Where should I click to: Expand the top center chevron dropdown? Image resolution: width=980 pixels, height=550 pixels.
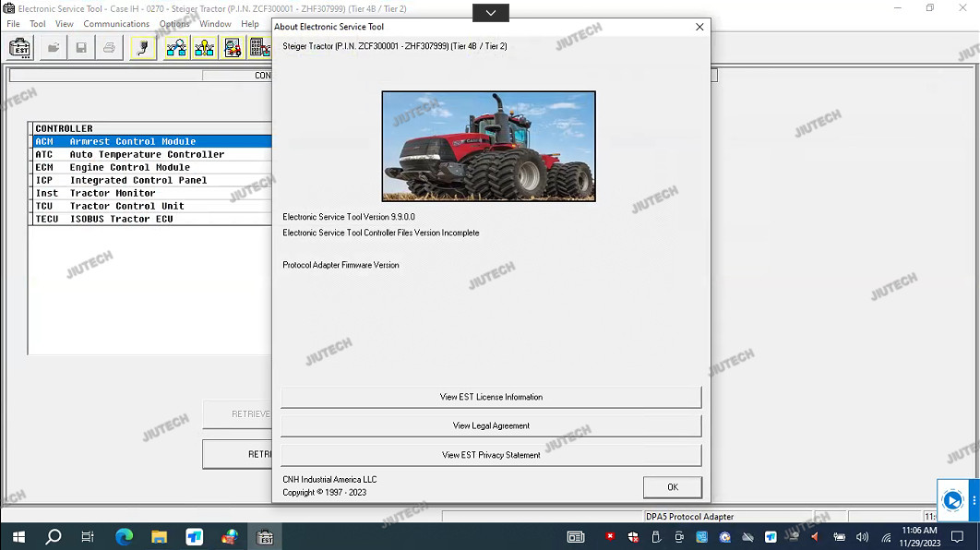click(491, 13)
